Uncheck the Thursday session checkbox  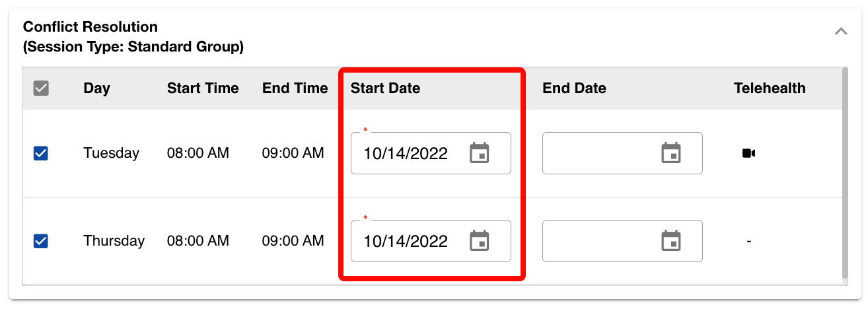coord(41,241)
